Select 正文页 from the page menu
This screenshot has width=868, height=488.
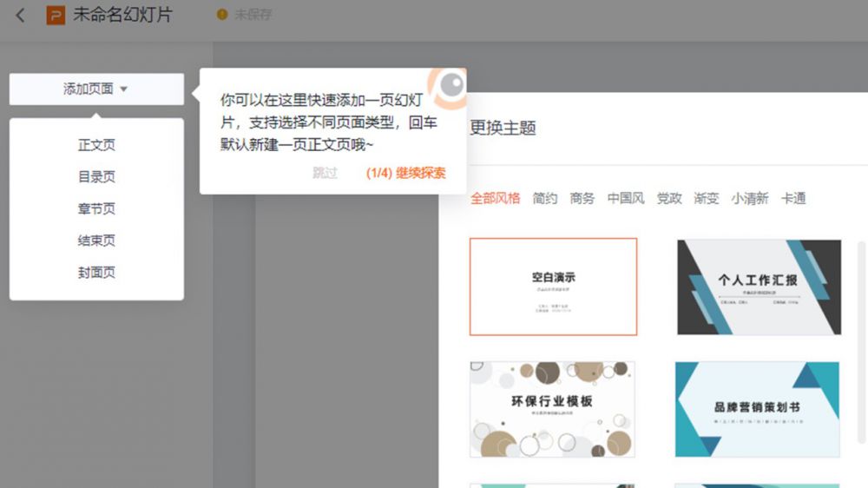[96, 145]
